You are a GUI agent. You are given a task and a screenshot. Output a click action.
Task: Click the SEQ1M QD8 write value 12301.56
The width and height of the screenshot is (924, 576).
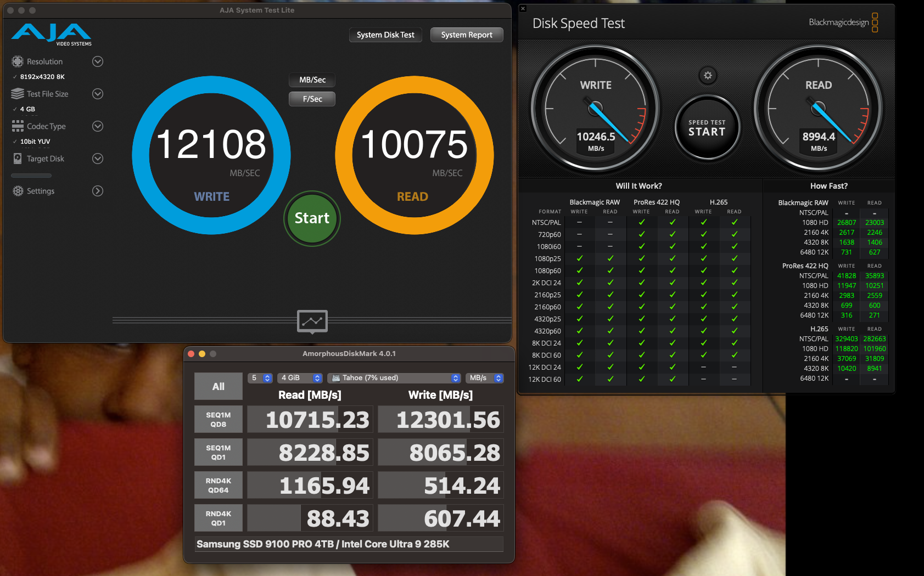[441, 420]
